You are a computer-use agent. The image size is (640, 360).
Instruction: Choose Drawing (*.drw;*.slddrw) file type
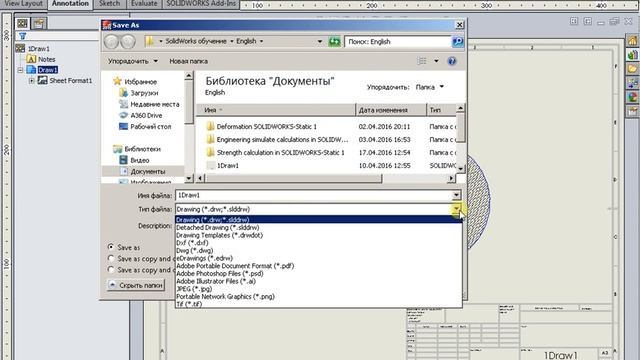[x=318, y=220]
